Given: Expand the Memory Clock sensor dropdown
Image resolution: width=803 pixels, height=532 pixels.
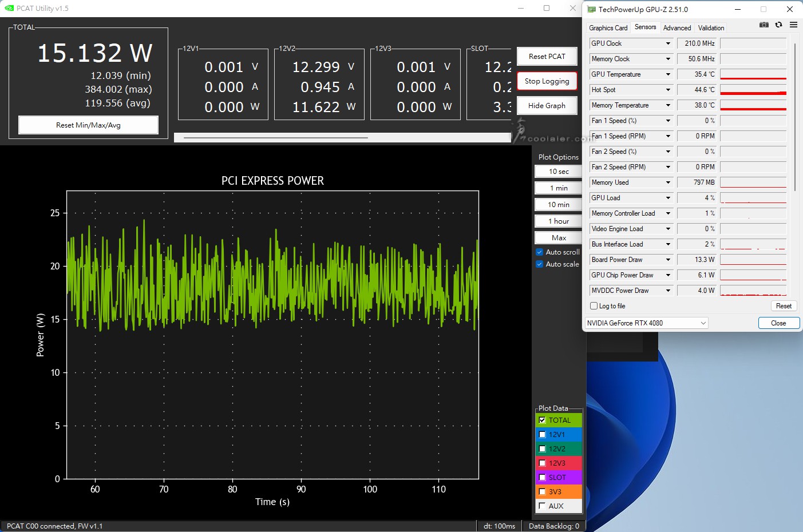Looking at the screenshot, I should point(668,59).
